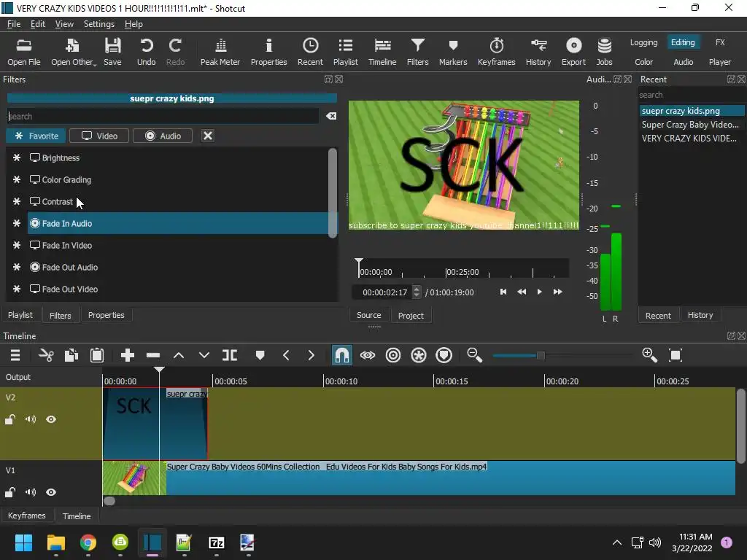747x560 pixels.
Task: Open Super Crazy Baby Video recent item
Action: (x=690, y=125)
